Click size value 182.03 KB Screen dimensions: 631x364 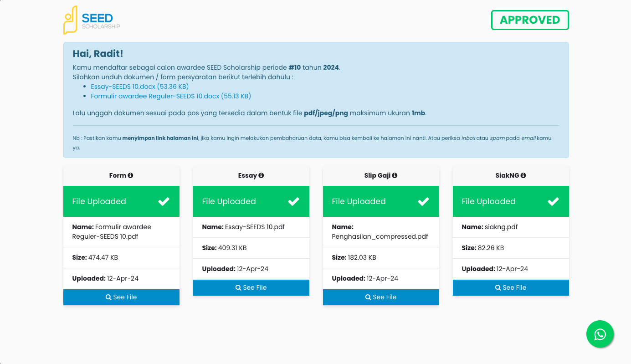[x=362, y=257]
